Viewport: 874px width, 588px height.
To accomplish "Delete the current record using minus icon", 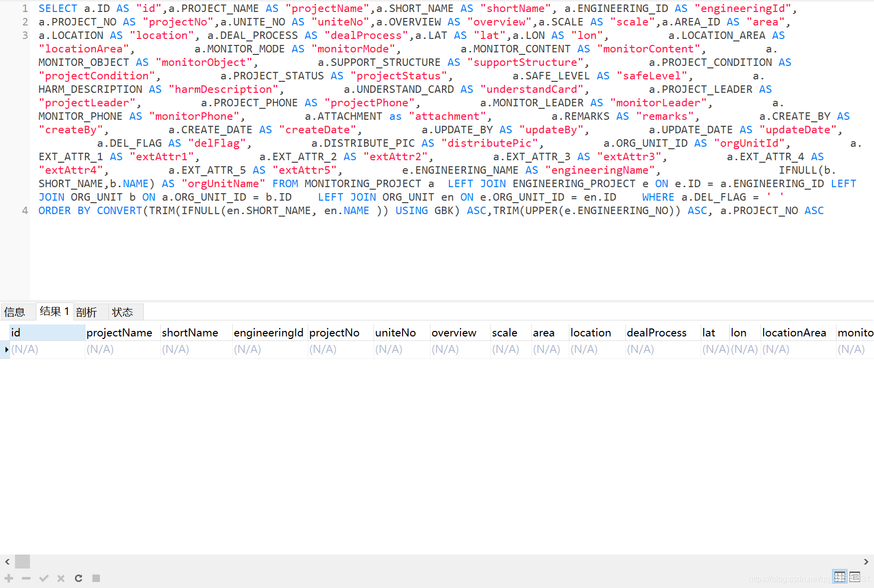I will tap(26, 578).
